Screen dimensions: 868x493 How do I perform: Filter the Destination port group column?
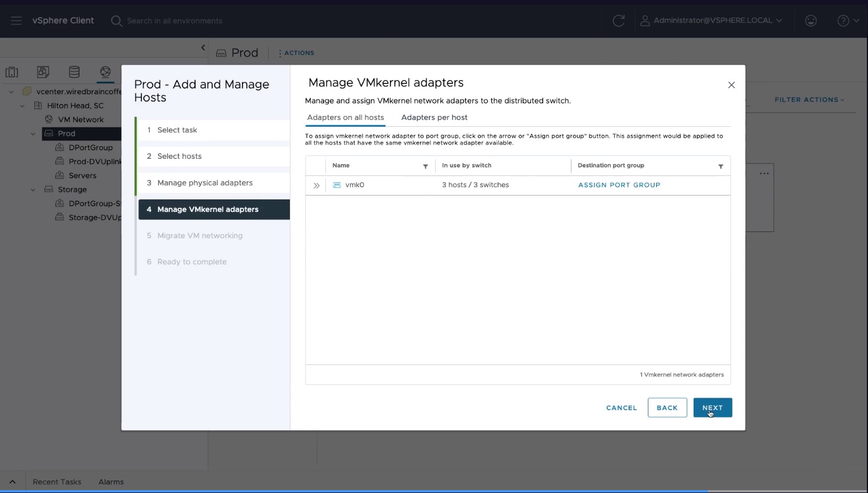click(720, 166)
